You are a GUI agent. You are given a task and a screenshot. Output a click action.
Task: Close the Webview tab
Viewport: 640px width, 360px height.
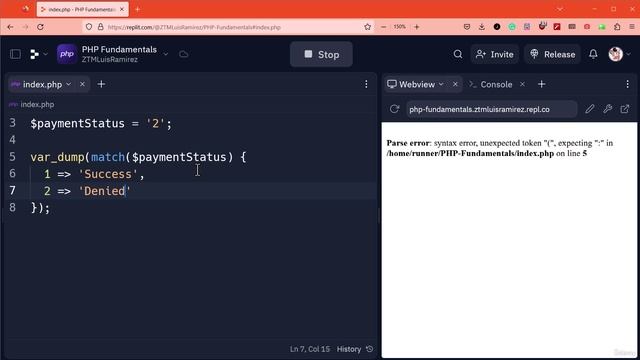[x=455, y=84]
